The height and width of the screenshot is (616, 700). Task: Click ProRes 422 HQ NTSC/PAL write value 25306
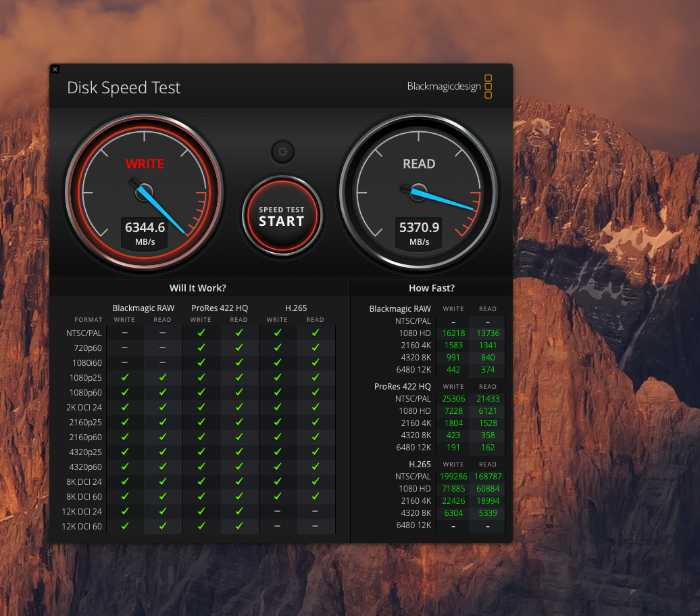pos(453,399)
